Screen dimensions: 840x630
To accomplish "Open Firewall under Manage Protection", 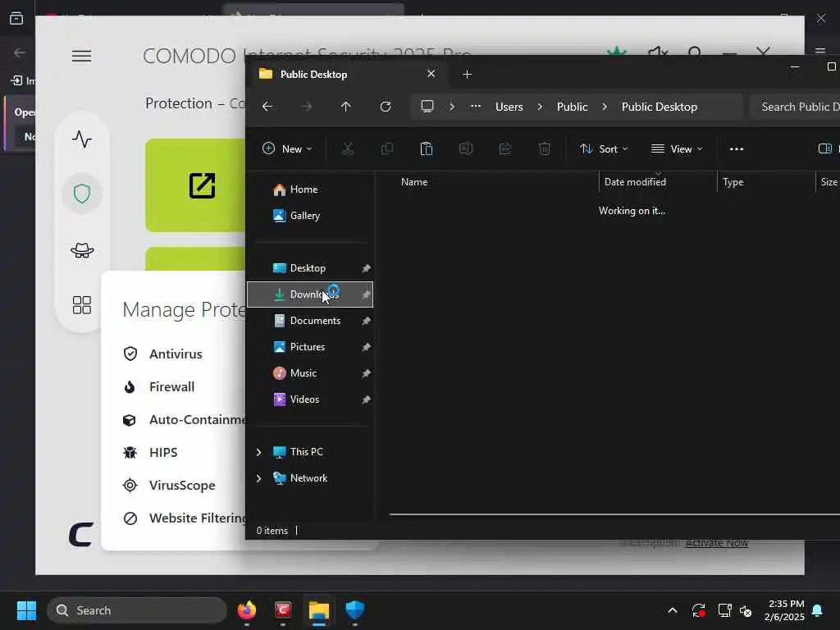I will pos(159,387).
